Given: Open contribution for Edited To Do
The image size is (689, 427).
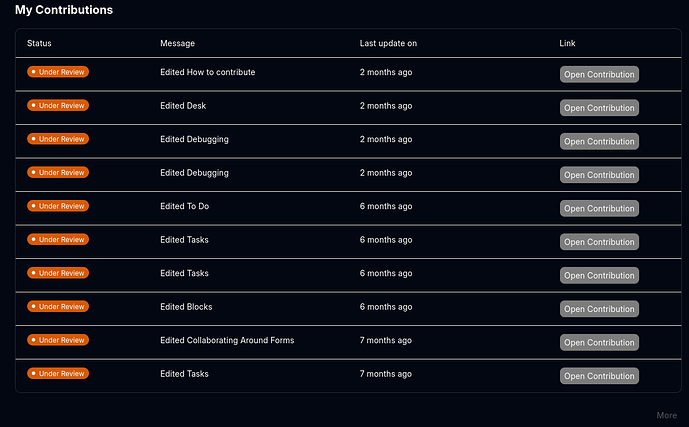Looking at the screenshot, I should (x=598, y=208).
